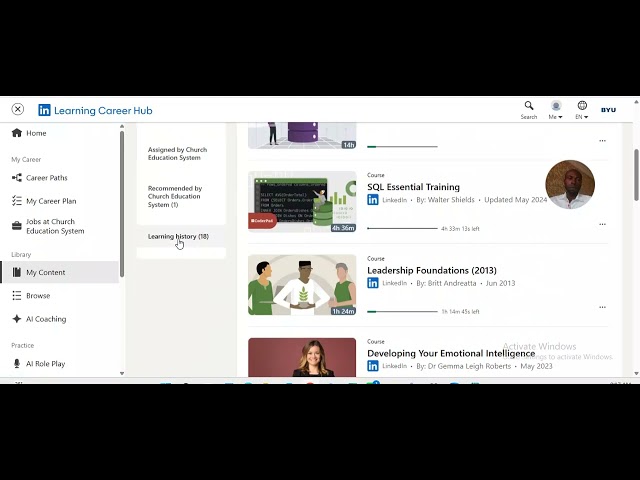Close the sidebar with the X icon
640x480 pixels.
click(x=18, y=109)
